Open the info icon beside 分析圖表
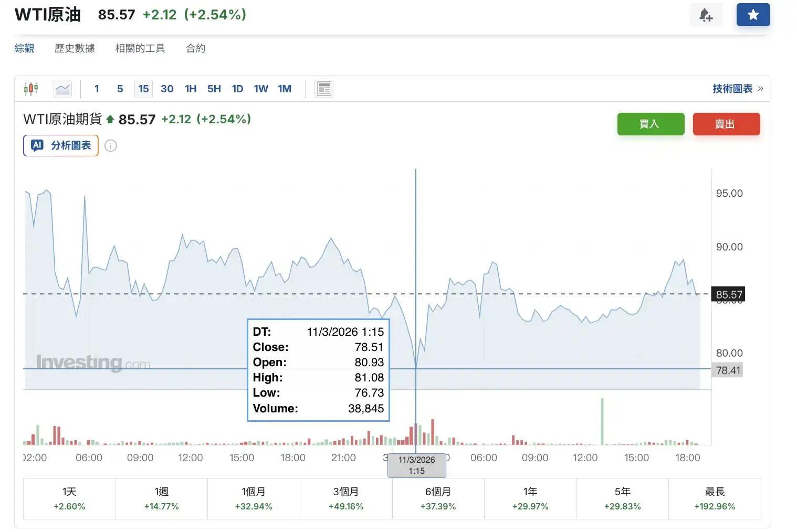This screenshot has height=532, width=797. point(110,146)
